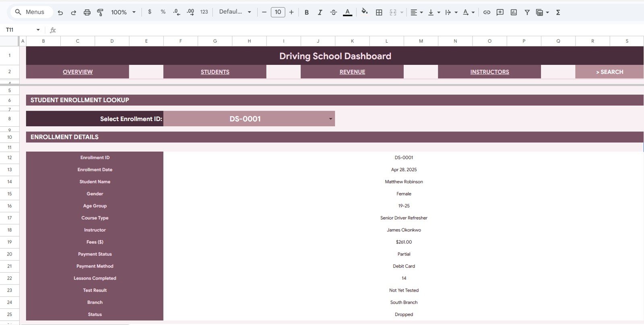Click the font size field
This screenshot has width=644, height=325.
tap(278, 12)
